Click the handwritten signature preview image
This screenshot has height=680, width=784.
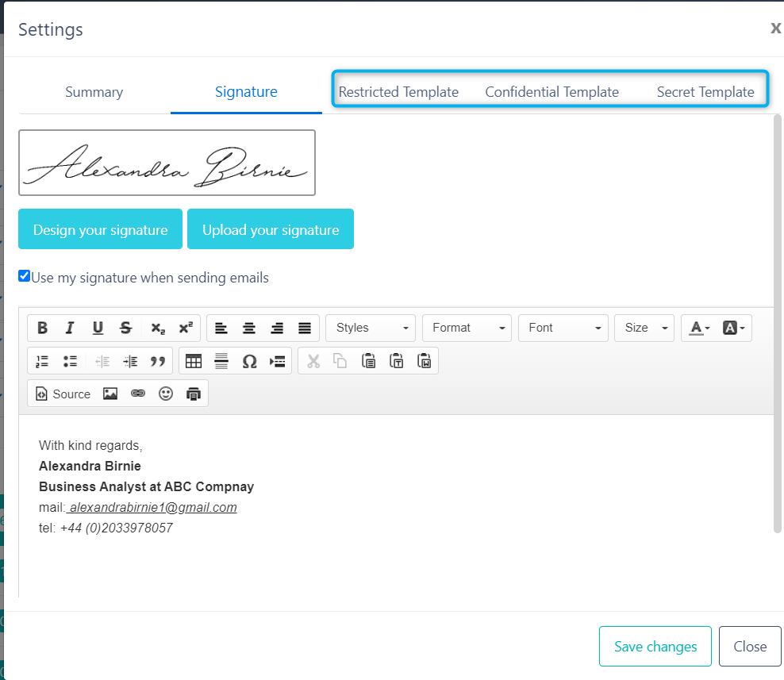coord(167,163)
